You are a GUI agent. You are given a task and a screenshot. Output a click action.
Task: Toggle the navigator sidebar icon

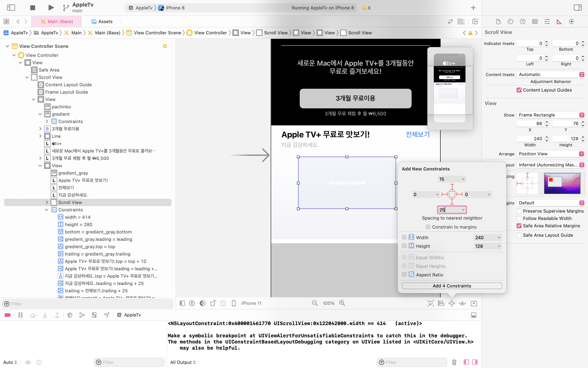pos(11,8)
